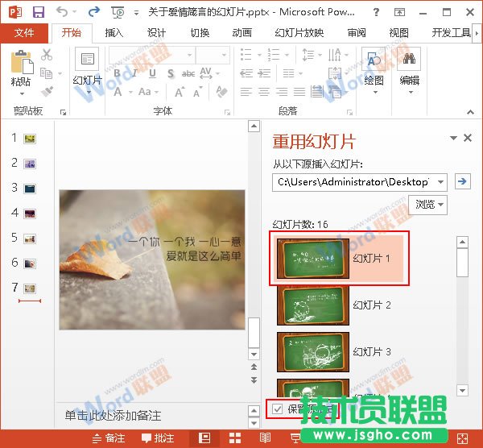
Task: Switch to Slide Sorter view in status bar
Action: (234, 438)
